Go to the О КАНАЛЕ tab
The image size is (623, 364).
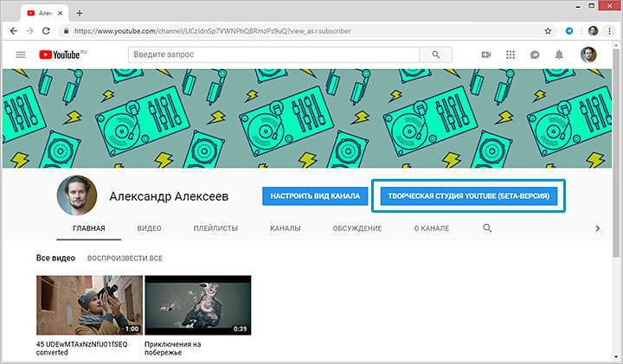click(431, 228)
